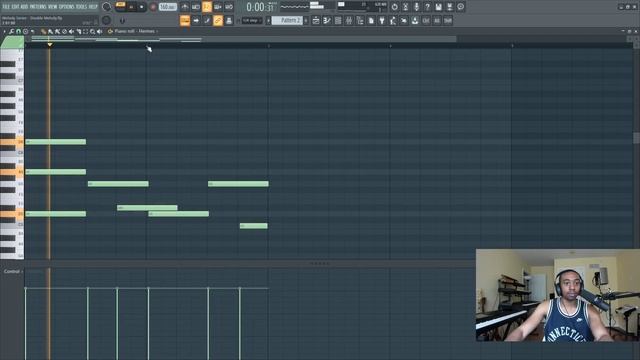
Task: Select the highest note of the opening chord
Action: pyautogui.click(x=56, y=142)
